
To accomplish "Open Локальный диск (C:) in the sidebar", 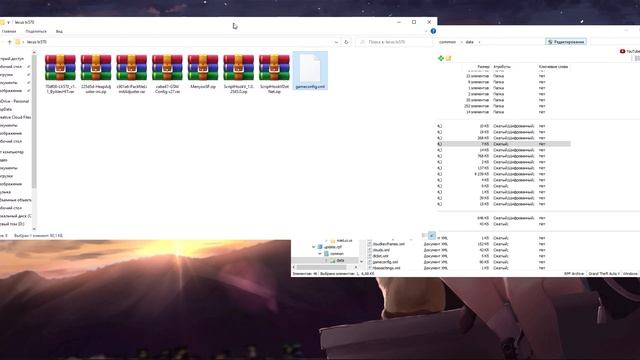I will (16, 216).
